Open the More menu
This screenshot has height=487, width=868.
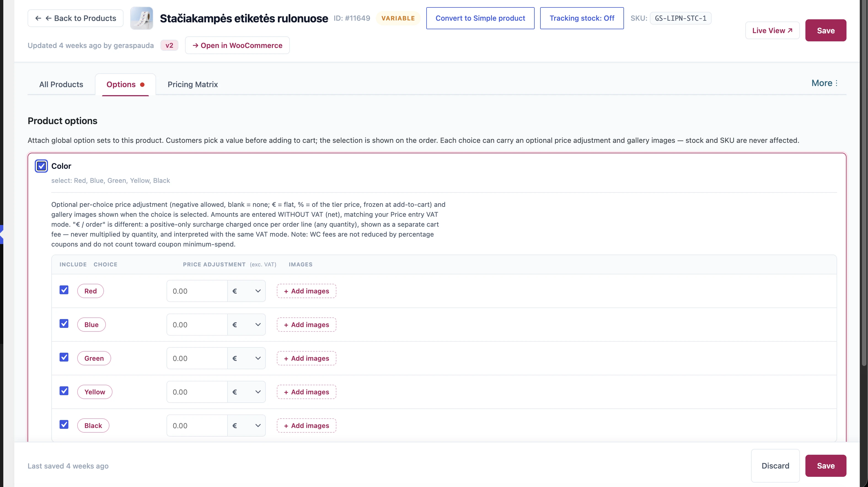pyautogui.click(x=824, y=83)
